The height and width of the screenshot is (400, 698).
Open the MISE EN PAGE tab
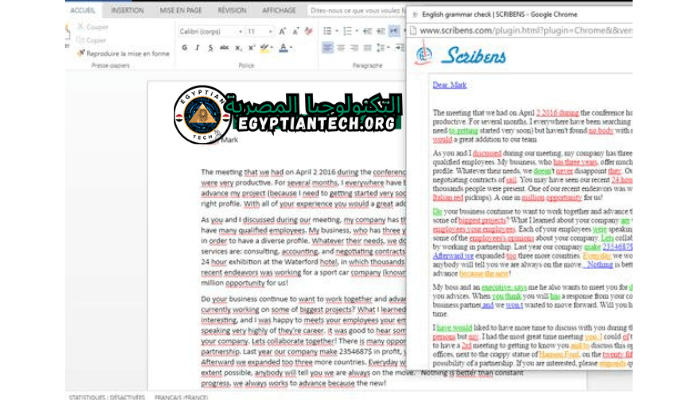point(180,9)
